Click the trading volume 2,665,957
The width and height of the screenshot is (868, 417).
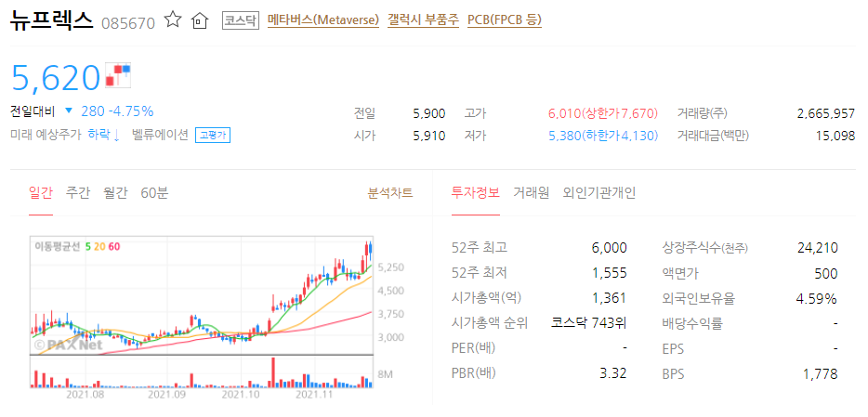826,113
